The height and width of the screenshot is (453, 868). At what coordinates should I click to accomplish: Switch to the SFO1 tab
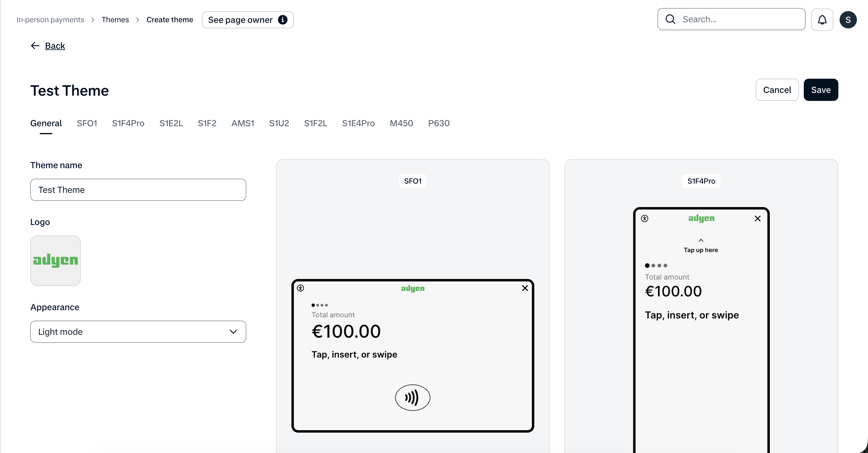coord(87,123)
